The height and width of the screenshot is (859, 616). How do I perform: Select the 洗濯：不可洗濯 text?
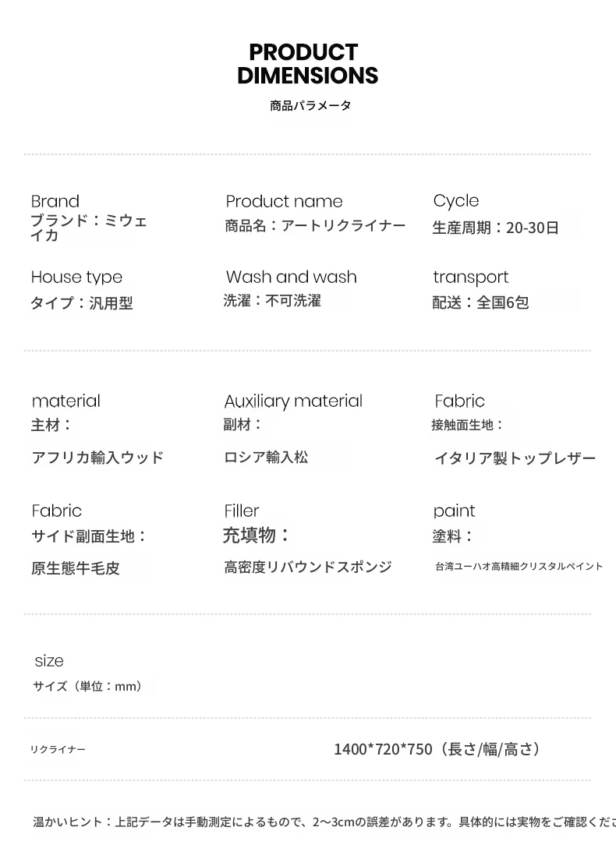tap(272, 301)
